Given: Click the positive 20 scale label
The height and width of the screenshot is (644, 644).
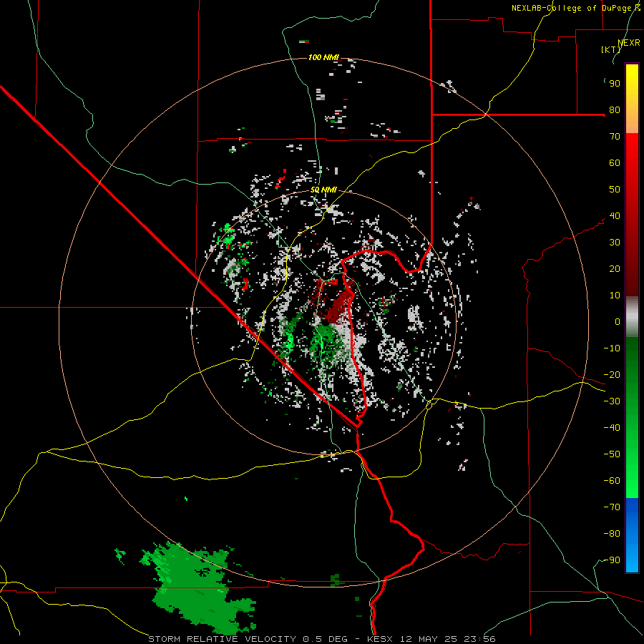Looking at the screenshot, I should pos(615,268).
